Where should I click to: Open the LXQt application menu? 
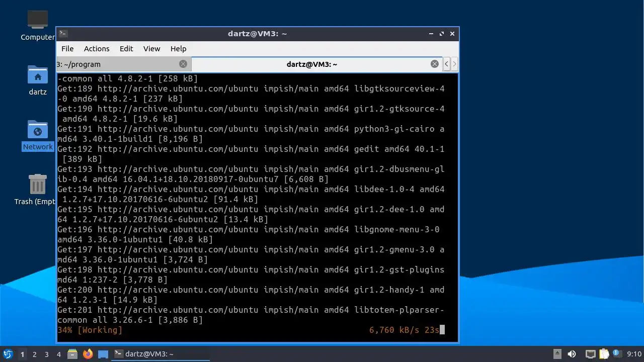tap(8, 354)
